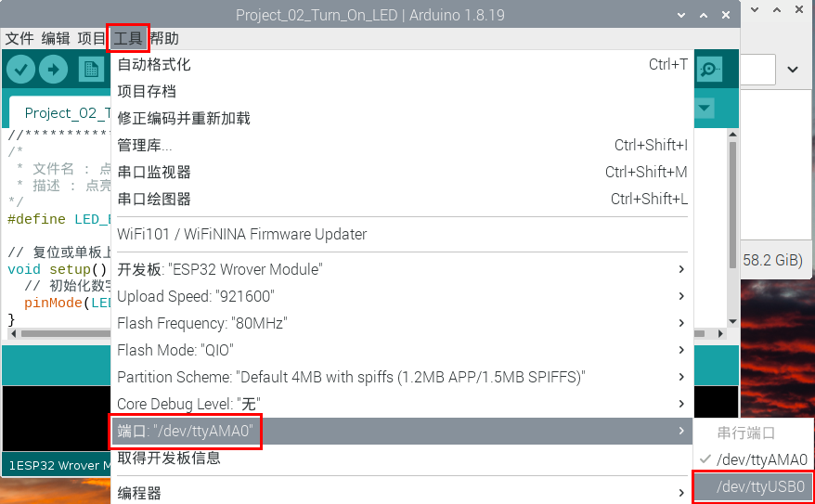This screenshot has width=815, height=504.
Task: Click the New sketch document icon
Action: pos(90,69)
